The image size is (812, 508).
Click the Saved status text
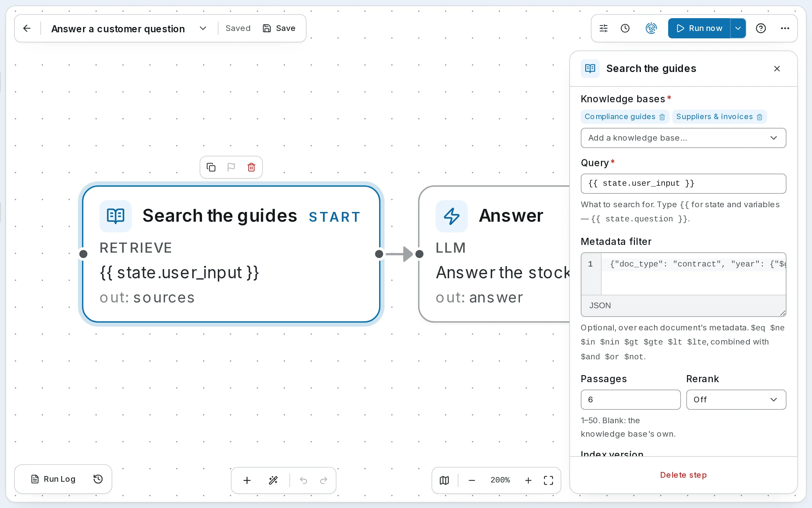click(x=238, y=28)
